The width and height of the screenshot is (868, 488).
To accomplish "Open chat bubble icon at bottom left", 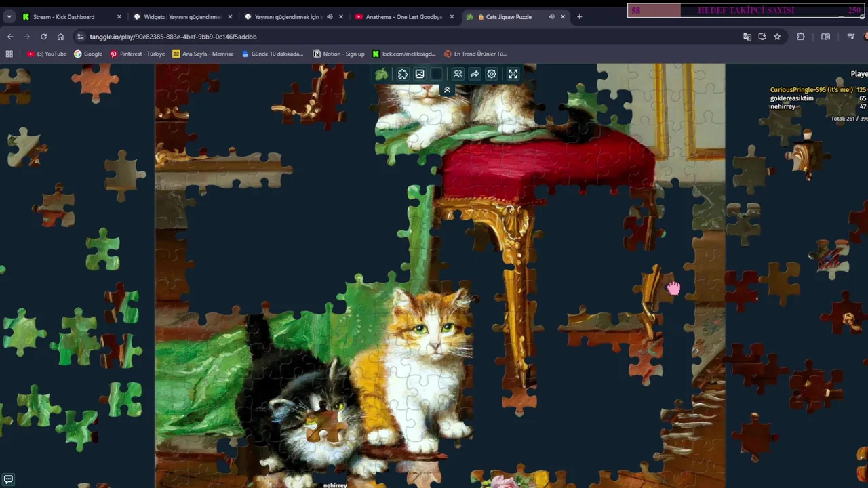I will [x=8, y=479].
